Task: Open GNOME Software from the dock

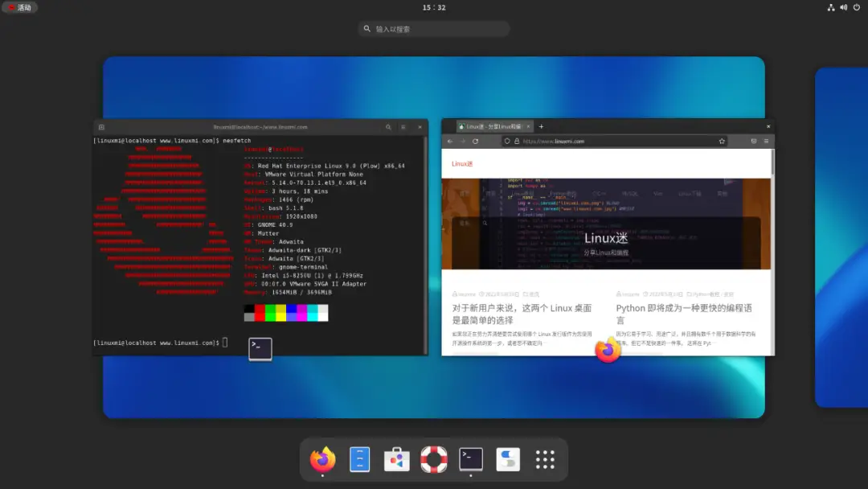Action: [x=395, y=459]
